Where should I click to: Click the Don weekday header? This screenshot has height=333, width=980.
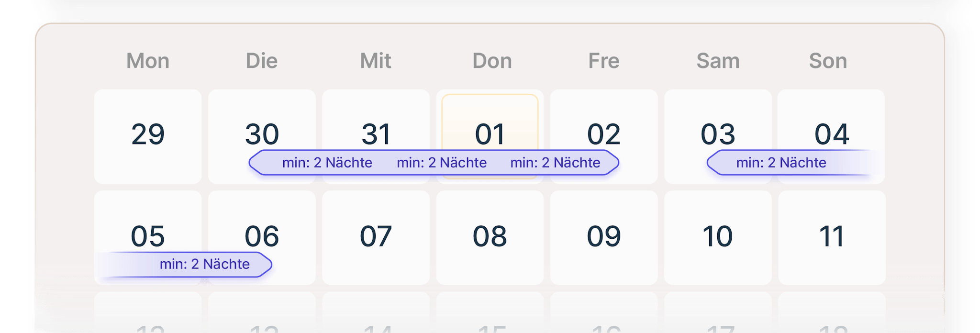click(x=492, y=61)
